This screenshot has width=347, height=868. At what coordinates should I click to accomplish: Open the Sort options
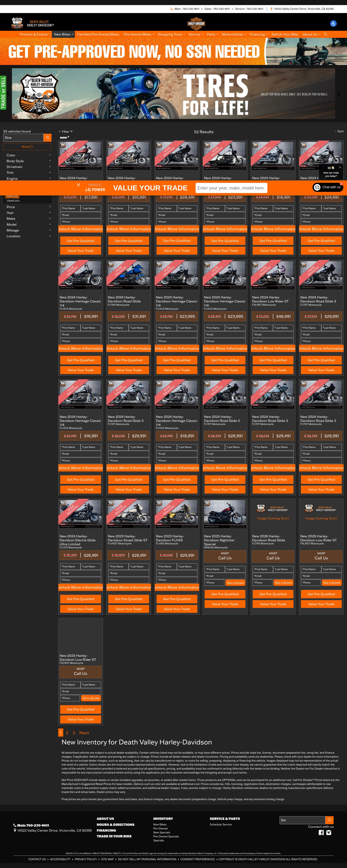[339, 131]
